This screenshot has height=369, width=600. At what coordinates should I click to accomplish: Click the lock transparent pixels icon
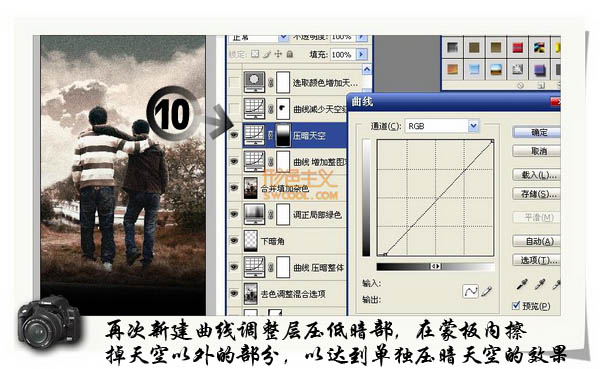(x=255, y=54)
